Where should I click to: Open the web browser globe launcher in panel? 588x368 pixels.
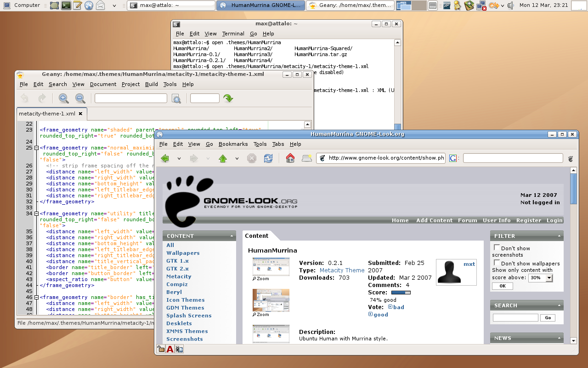click(x=89, y=6)
